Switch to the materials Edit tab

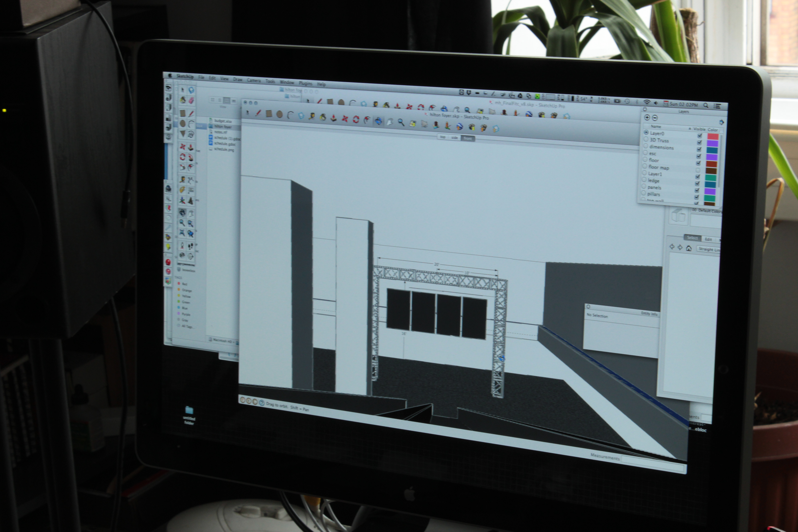coord(708,239)
